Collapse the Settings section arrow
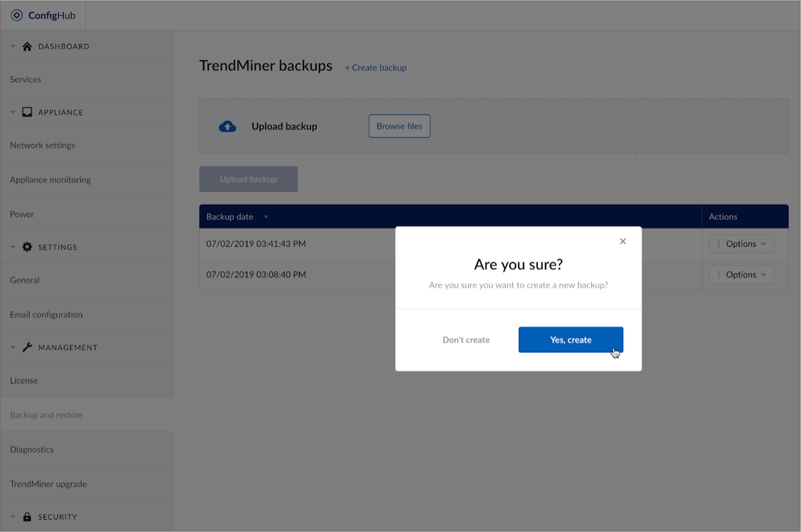Screen dimensions: 801x532 click(x=13, y=247)
